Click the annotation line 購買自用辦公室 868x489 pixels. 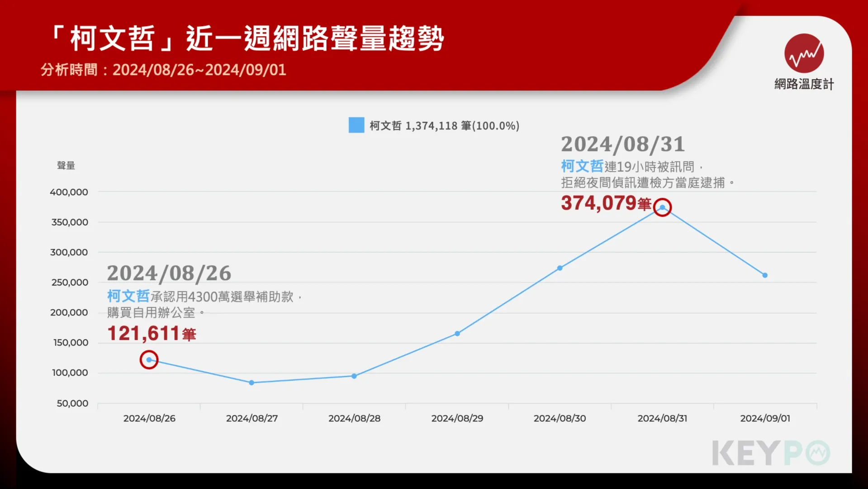(156, 313)
